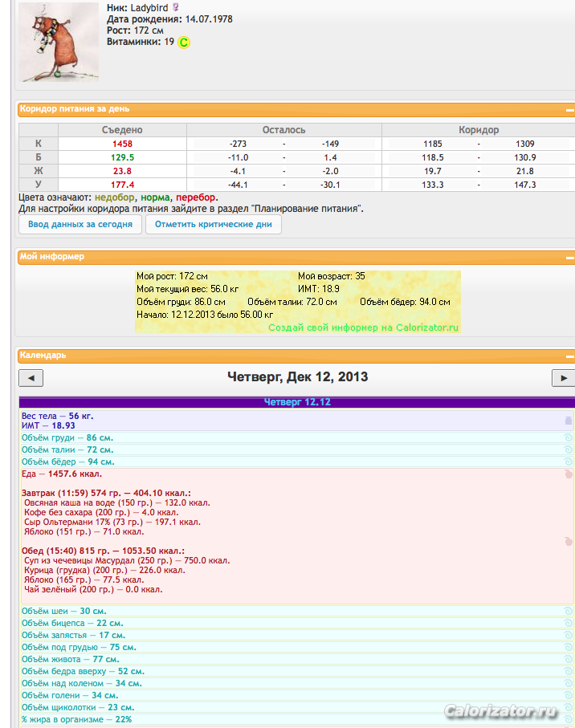Go to previous day with left arrow
This screenshot has width=575, height=728.
point(31,378)
